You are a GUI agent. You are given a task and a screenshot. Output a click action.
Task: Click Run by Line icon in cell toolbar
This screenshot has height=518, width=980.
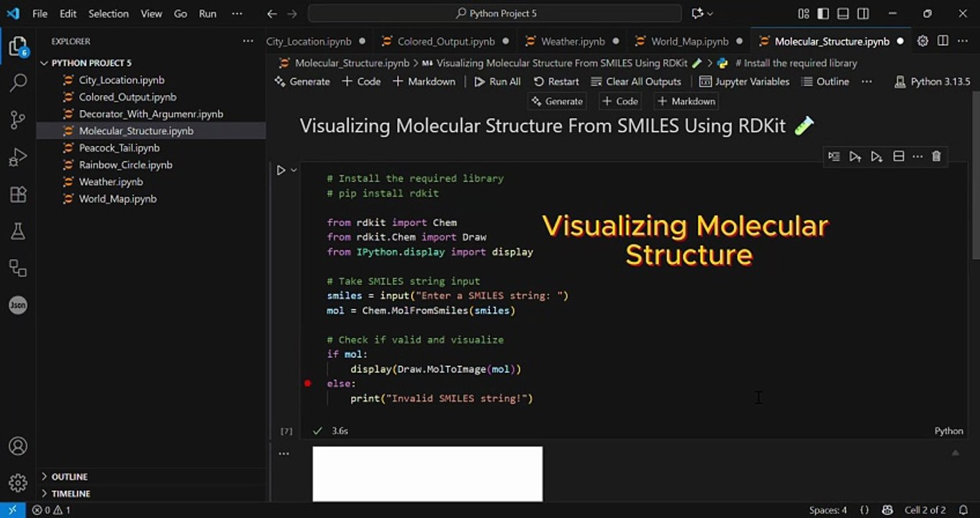point(833,156)
